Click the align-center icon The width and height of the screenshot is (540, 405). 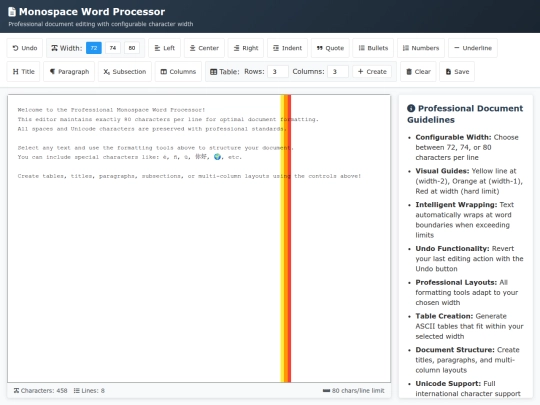point(193,48)
